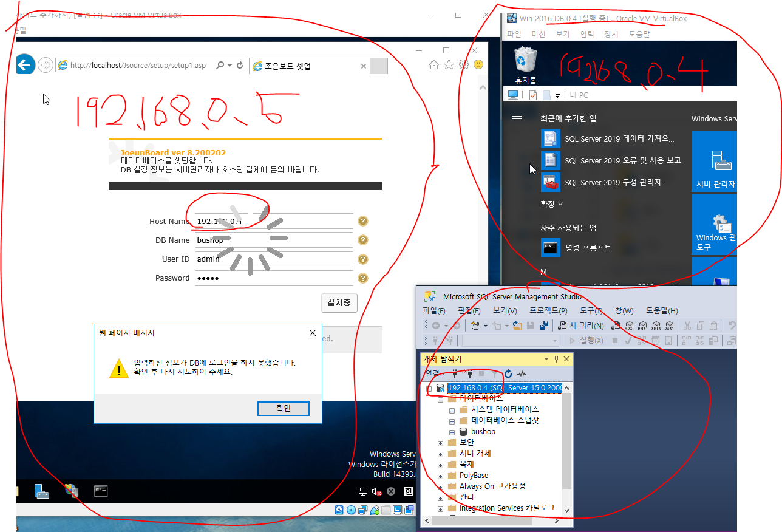The height and width of the screenshot is (532, 782).
Task: Refresh the setup1.asp page
Action: (240, 65)
